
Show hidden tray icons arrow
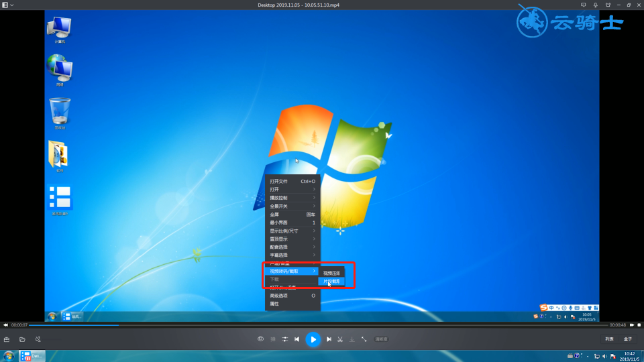(588, 356)
